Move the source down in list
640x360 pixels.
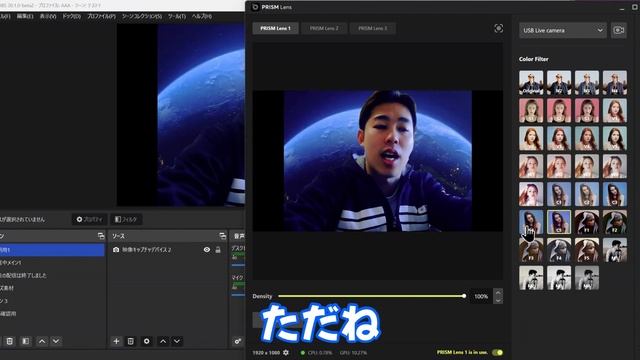click(177, 341)
